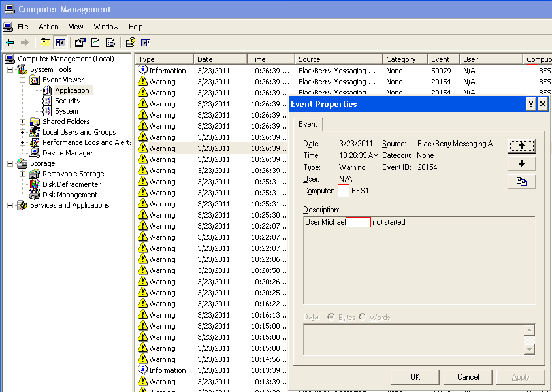
Task: Open Properties from the toolbar icon
Action: 80,42
